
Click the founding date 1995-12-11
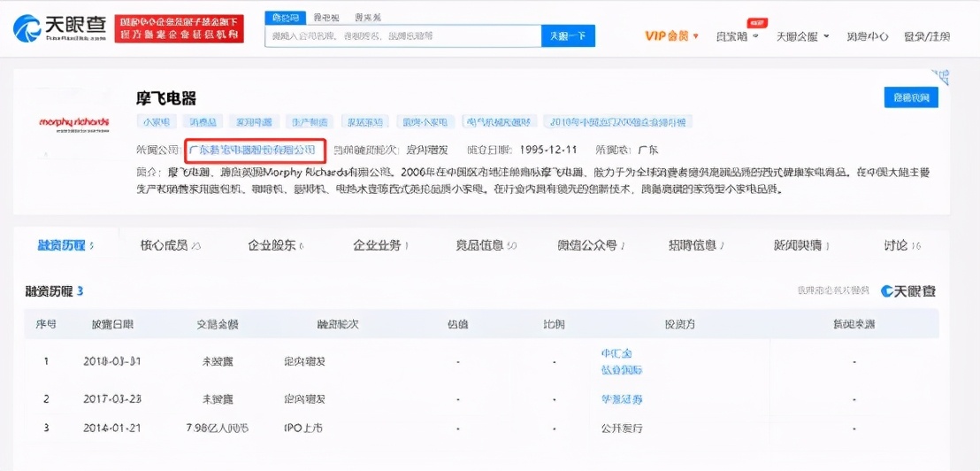click(548, 151)
